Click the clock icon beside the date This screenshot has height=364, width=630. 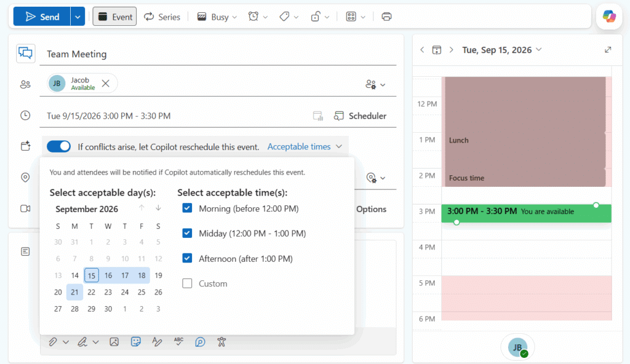coord(25,116)
